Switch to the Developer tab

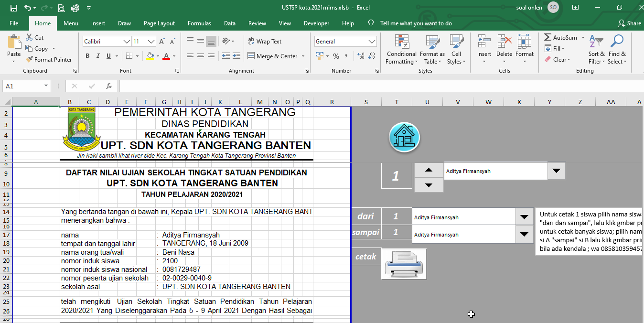(x=316, y=23)
